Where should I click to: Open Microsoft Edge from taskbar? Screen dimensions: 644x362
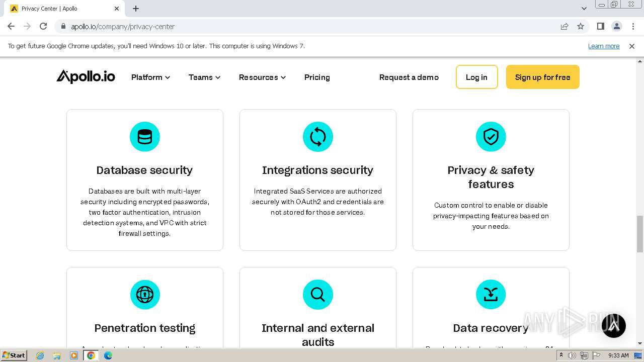[x=108, y=355]
